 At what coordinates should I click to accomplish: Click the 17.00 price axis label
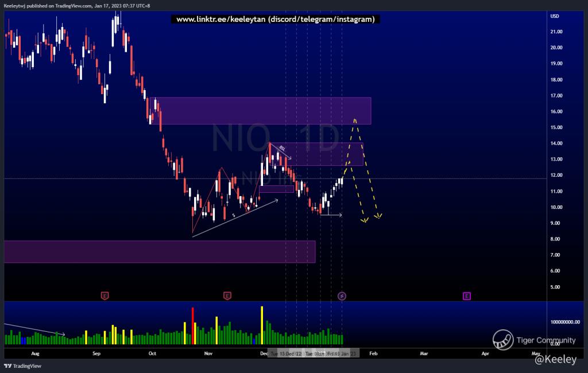tap(556, 96)
